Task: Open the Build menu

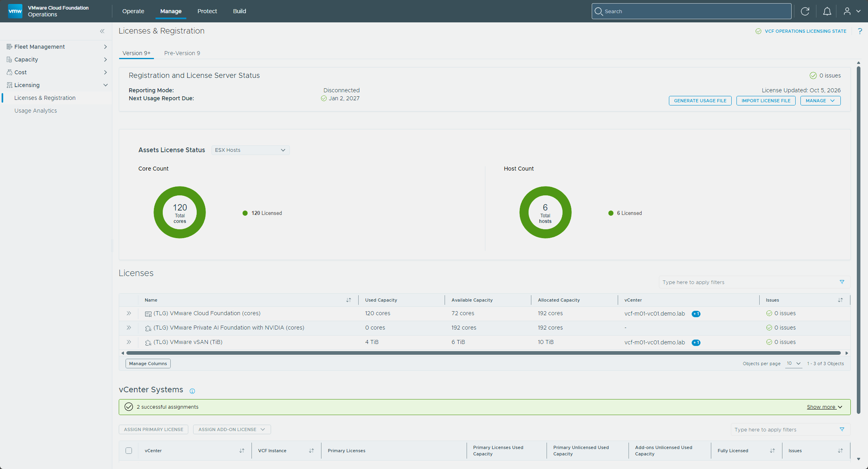Action: coord(239,11)
